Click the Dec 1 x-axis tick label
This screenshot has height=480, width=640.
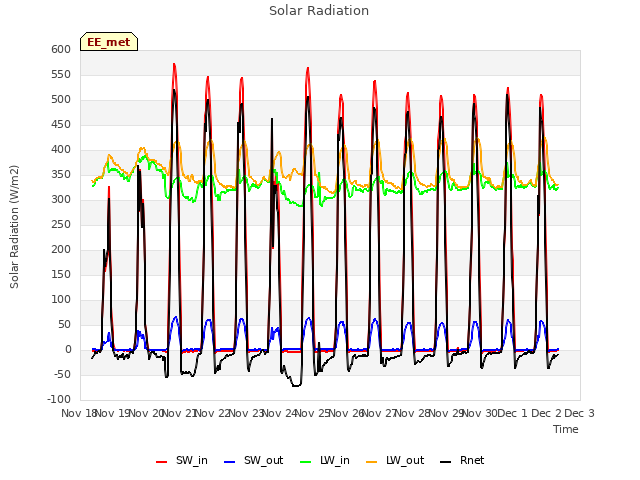coord(513,413)
